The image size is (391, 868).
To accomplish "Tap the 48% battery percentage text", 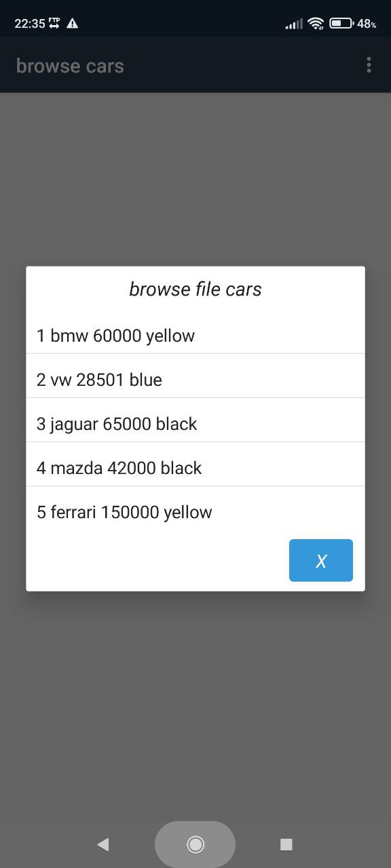I will 367,24.
